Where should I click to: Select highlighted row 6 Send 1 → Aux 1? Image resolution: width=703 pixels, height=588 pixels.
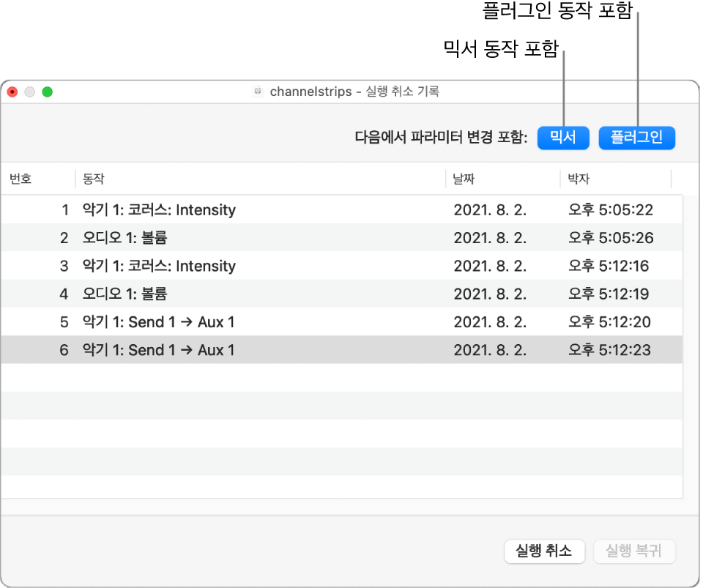pos(342,349)
